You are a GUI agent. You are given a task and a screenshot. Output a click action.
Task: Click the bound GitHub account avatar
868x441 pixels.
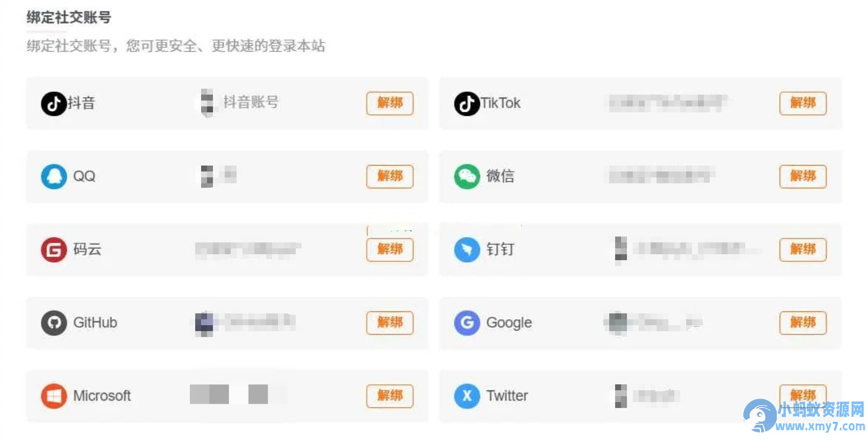[204, 323]
